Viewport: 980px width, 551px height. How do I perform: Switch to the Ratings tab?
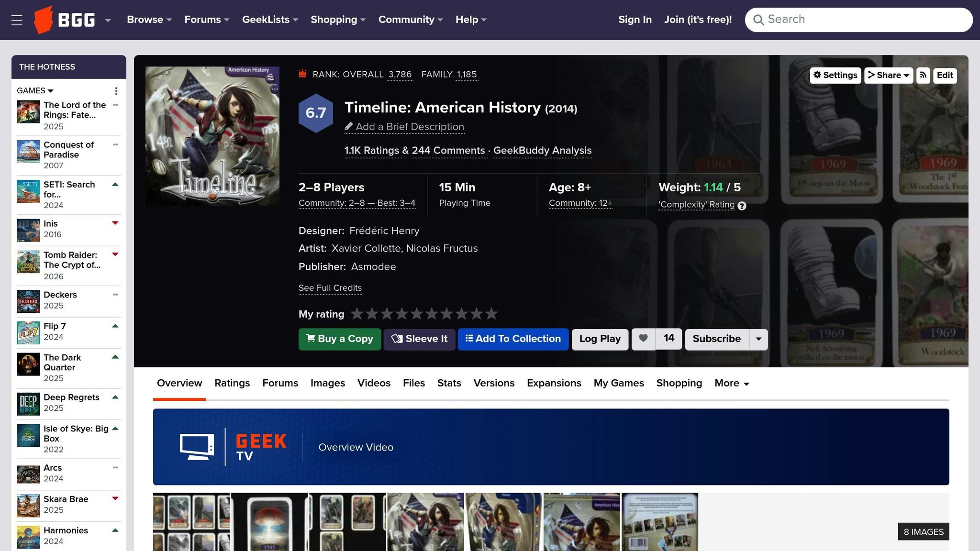(x=232, y=383)
